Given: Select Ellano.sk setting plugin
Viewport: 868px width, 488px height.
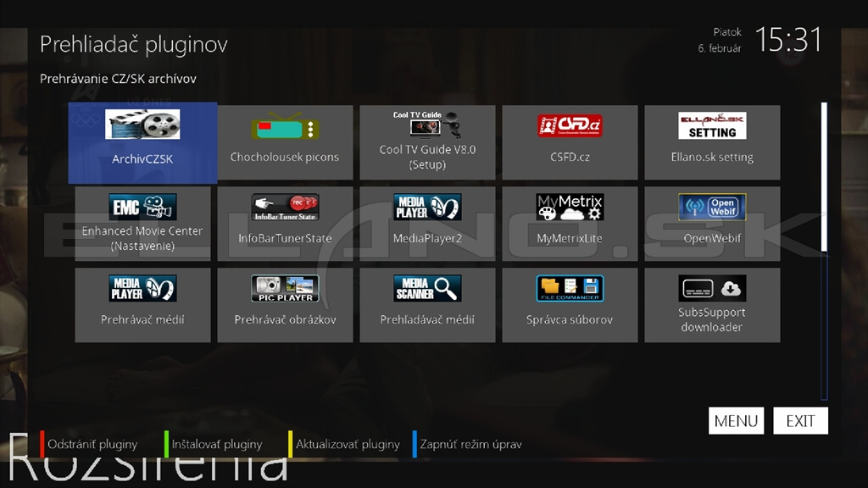Looking at the screenshot, I should [x=712, y=142].
